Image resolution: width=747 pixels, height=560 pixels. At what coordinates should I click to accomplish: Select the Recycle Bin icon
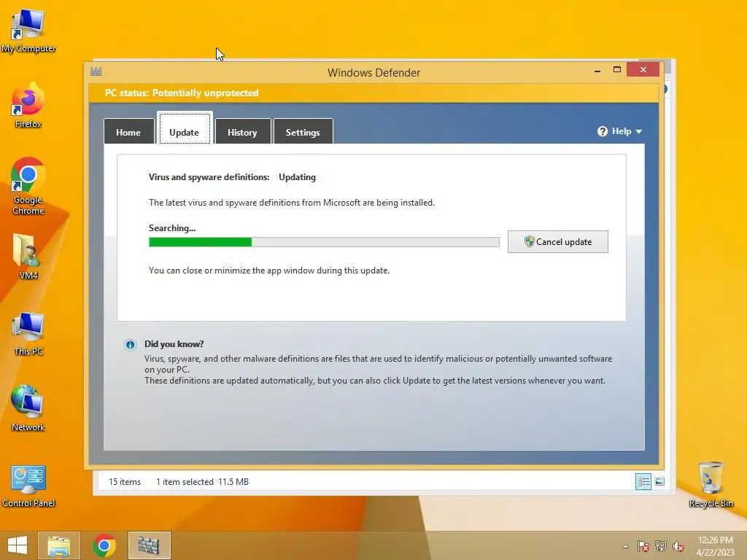711,485
